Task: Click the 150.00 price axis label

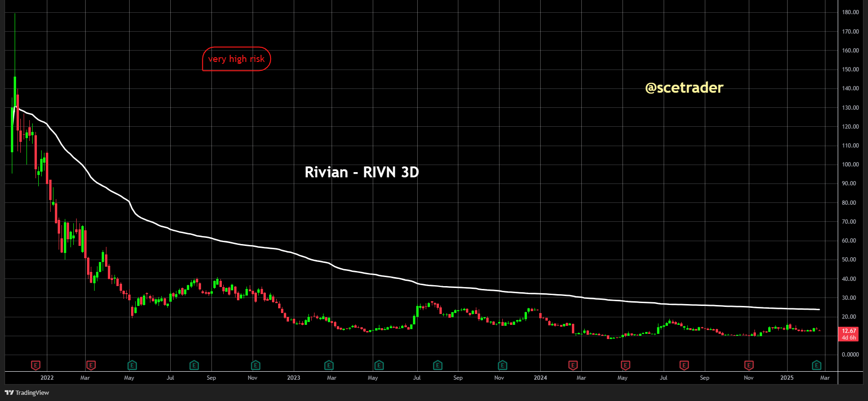Action: click(850, 70)
